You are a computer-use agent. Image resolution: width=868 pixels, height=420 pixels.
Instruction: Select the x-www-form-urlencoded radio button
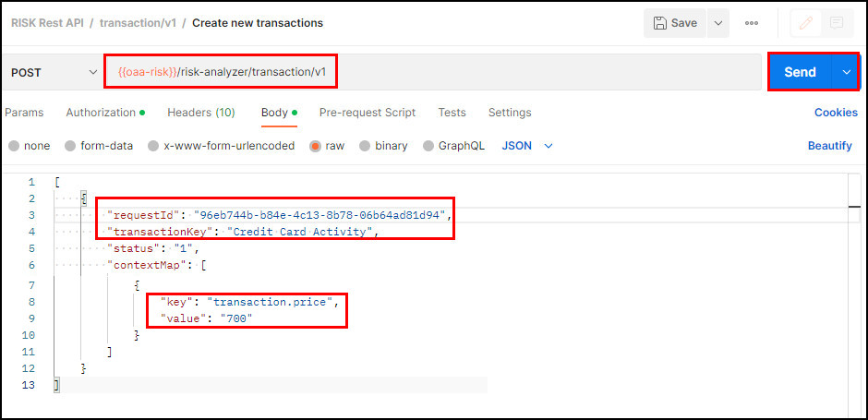click(x=153, y=146)
